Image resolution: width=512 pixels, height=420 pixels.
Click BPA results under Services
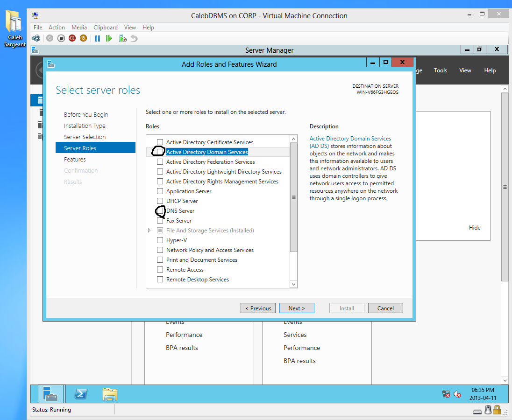299,361
